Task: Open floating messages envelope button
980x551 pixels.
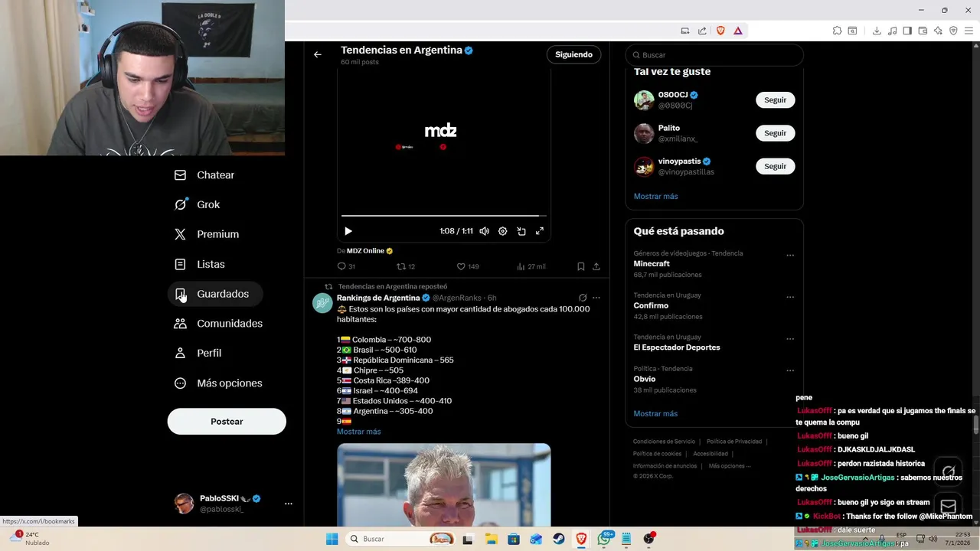Action: point(949,506)
